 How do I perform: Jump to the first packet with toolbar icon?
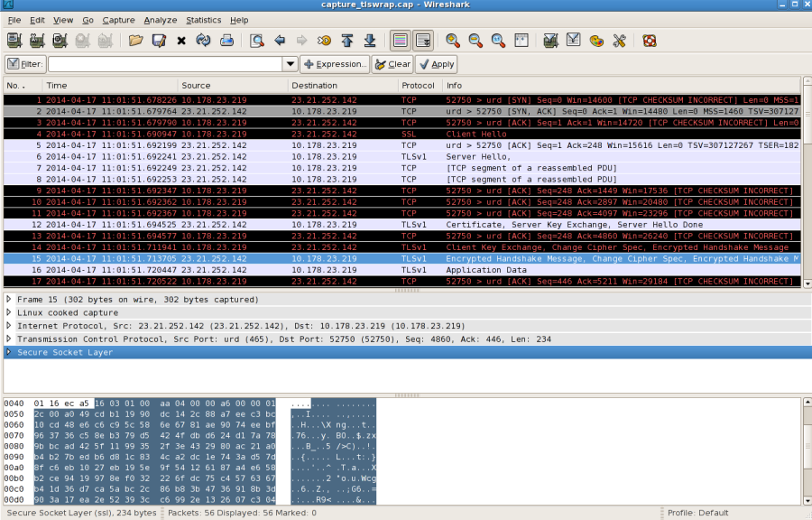(x=346, y=40)
